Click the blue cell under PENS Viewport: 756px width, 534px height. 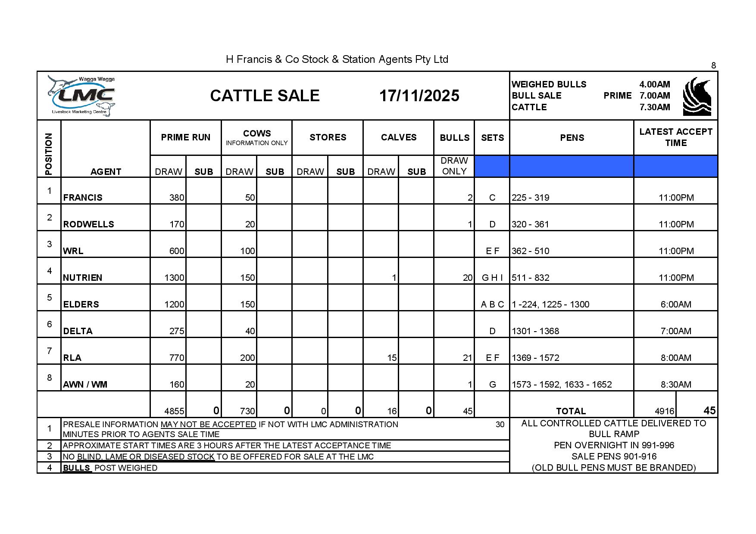571,167
